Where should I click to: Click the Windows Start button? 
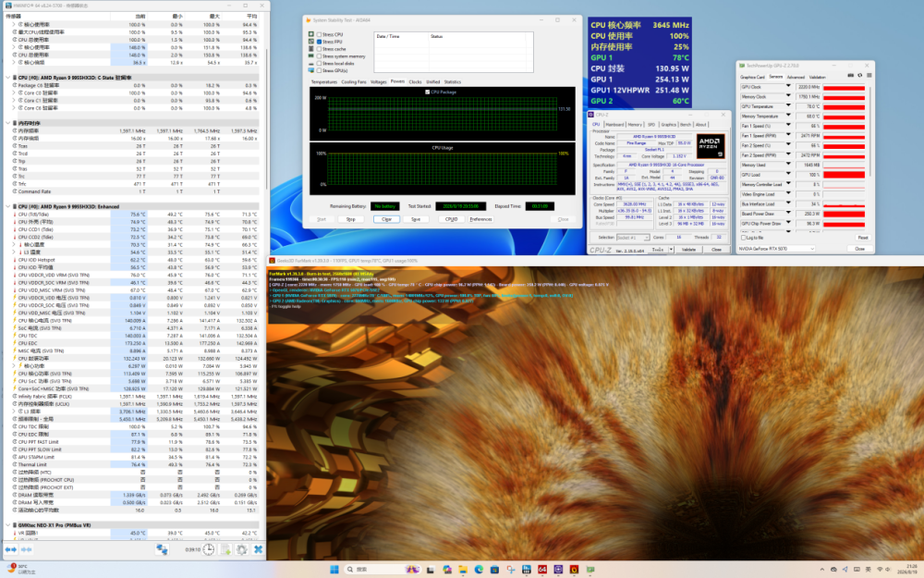tap(334, 569)
